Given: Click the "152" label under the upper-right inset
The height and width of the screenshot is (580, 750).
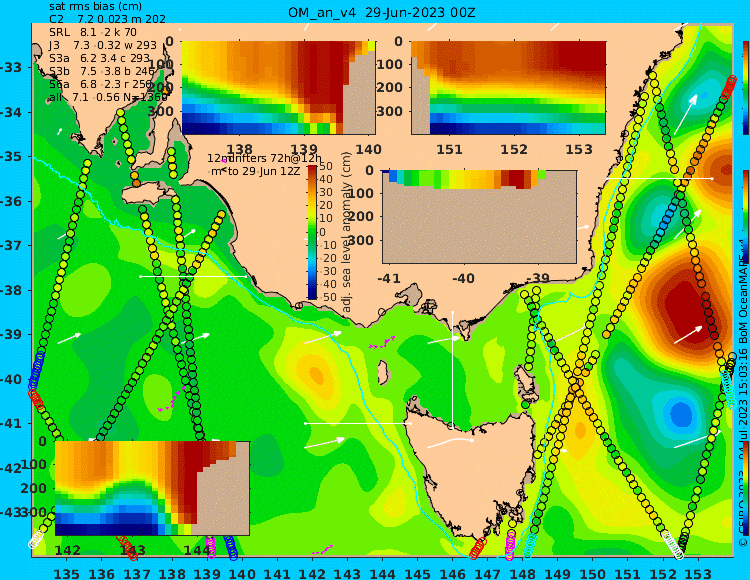Looking at the screenshot, I should pos(514,149).
